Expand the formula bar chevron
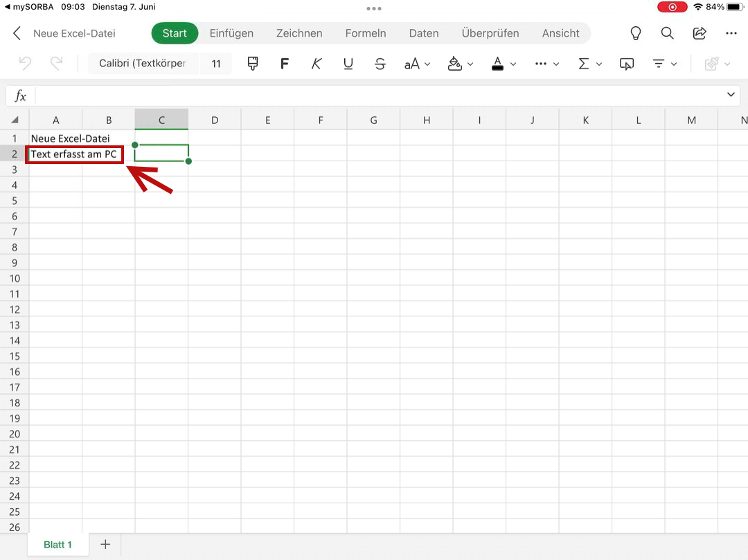This screenshot has width=748, height=560. [731, 95]
